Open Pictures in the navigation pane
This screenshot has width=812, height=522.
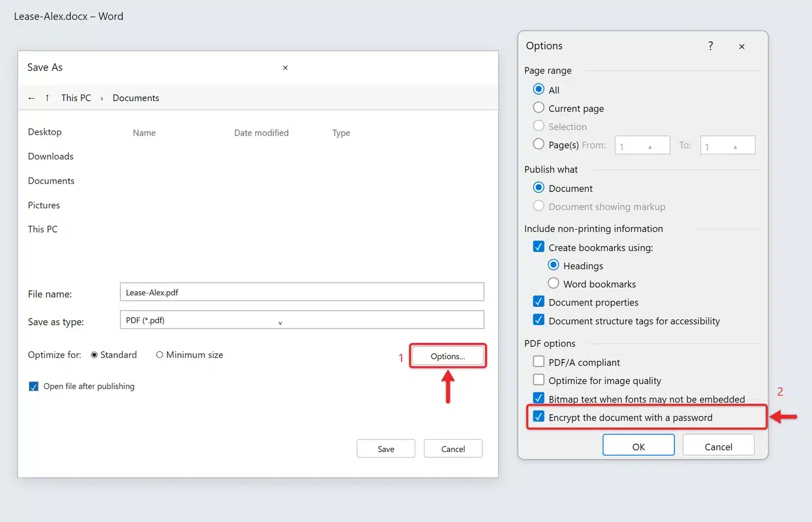point(43,205)
